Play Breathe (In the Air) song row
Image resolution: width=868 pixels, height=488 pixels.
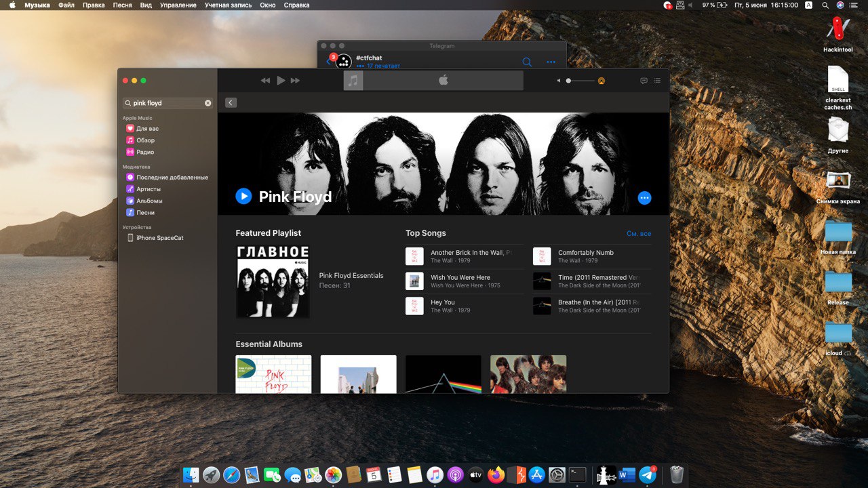pyautogui.click(x=592, y=306)
